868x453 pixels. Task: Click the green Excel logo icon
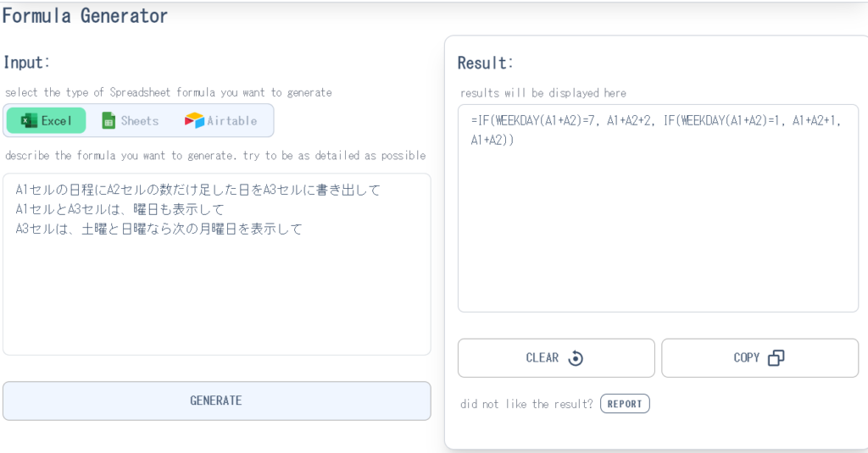click(x=29, y=121)
